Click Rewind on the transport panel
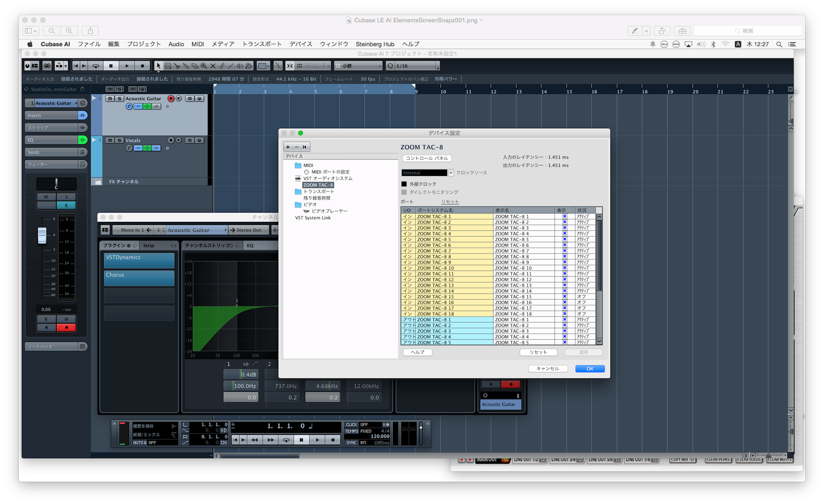 point(254,440)
